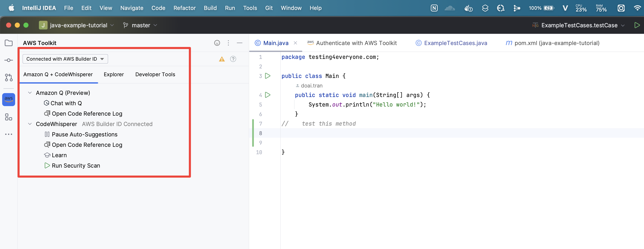Open the Structure tool window icon
The height and width of the screenshot is (249, 644).
(8, 117)
